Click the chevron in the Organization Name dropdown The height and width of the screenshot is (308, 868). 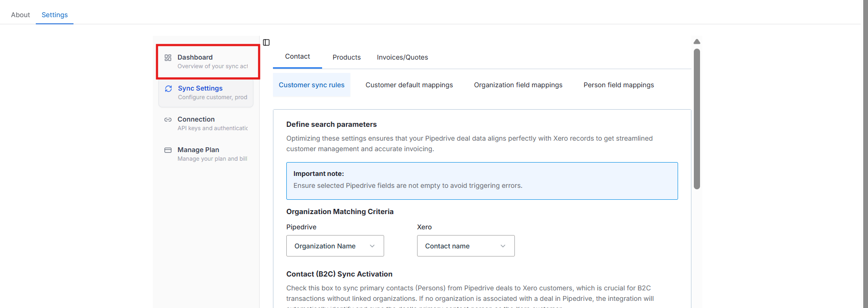372,246
